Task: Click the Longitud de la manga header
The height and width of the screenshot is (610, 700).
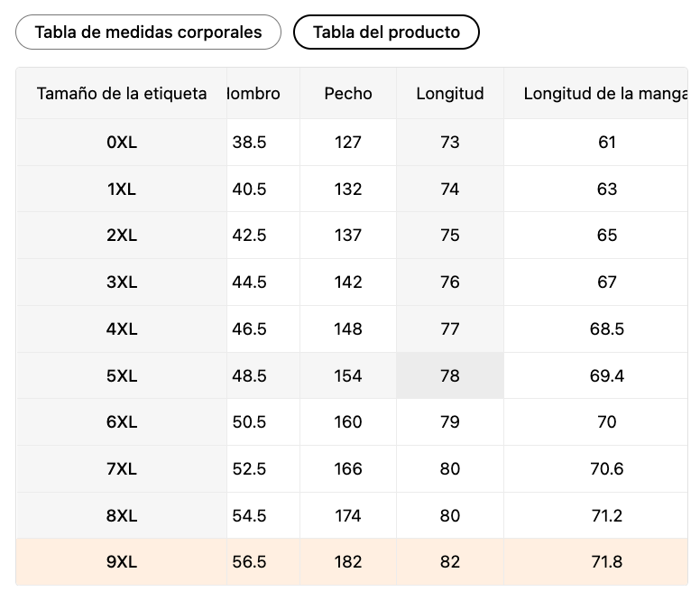Action: coord(603,93)
